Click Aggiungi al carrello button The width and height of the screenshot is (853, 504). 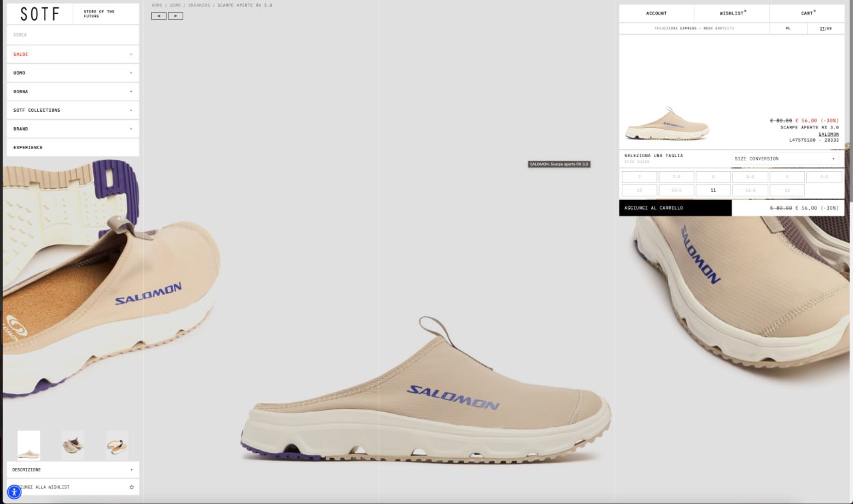(x=675, y=208)
